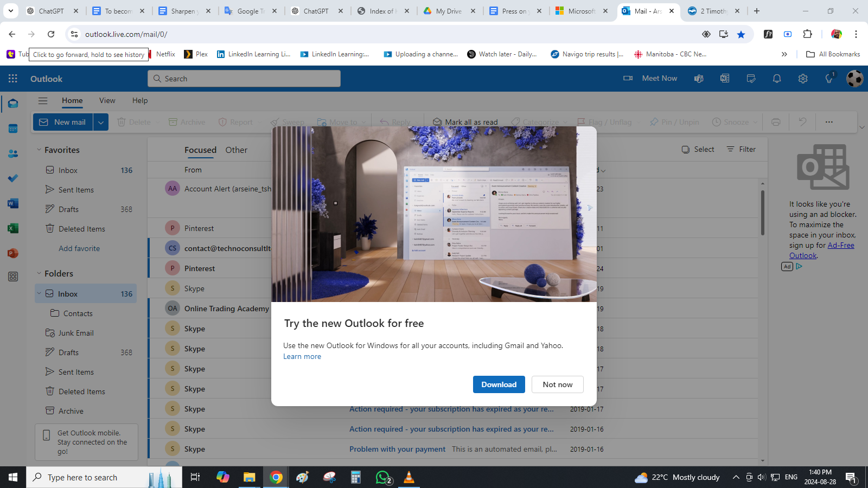Collapse the Folders section chevron
868x488 pixels.
pyautogui.click(x=39, y=274)
